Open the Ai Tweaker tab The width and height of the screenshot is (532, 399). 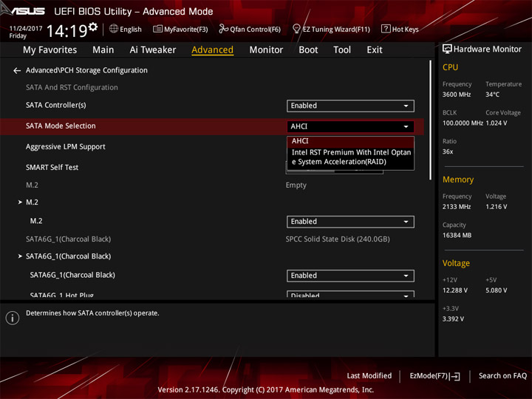coord(153,50)
